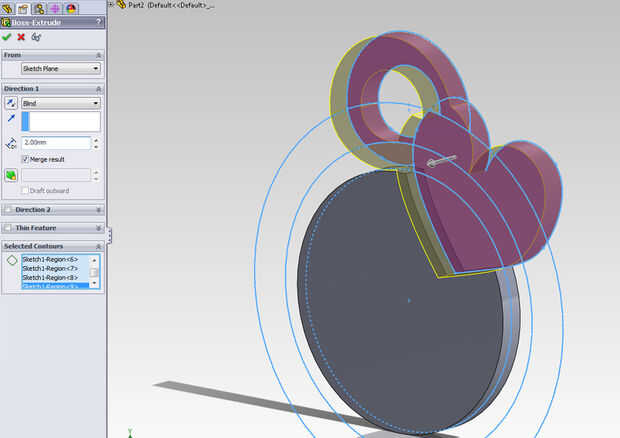
Task: Open the ConfigurationManager tab
Action: 39,8
